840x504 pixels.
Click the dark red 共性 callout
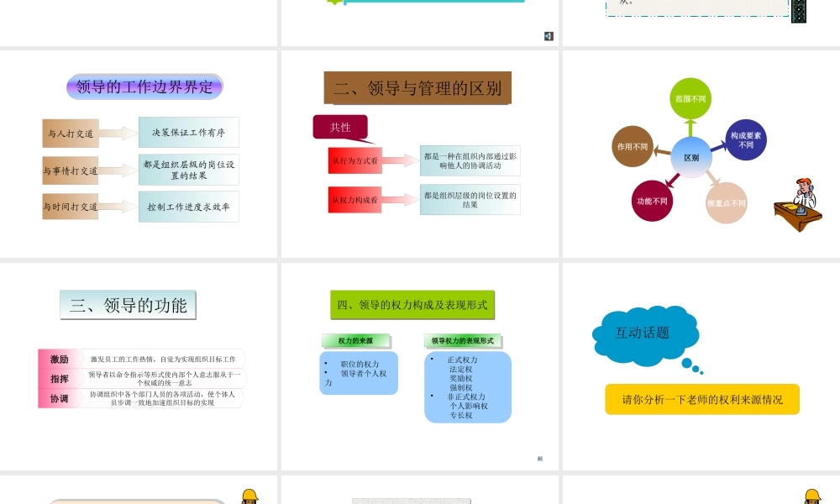point(341,128)
